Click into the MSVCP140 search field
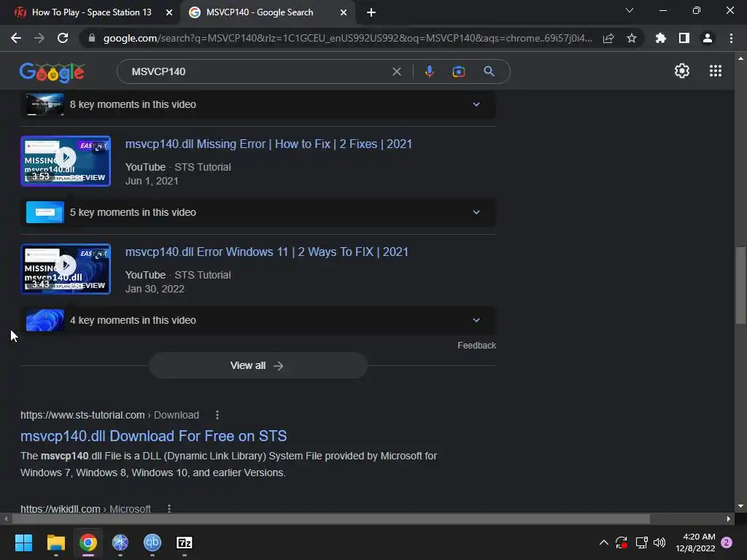The width and height of the screenshot is (747, 560). point(258,71)
